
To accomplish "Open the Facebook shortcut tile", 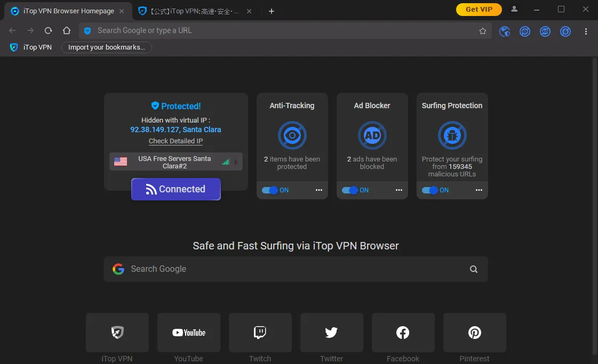I will click(403, 333).
